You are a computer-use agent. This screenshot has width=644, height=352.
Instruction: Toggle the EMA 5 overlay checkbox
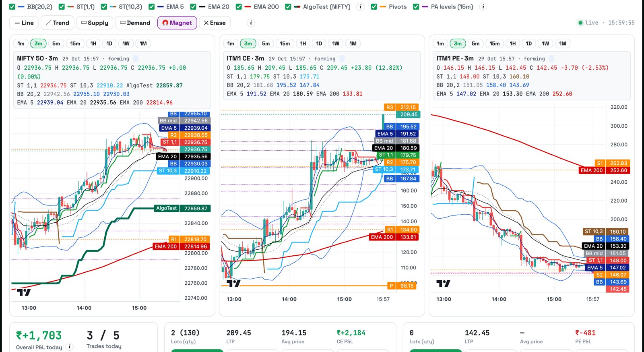click(x=151, y=6)
